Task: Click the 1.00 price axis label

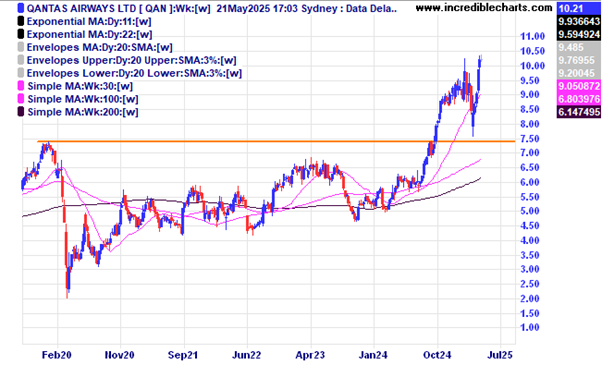Action: point(530,327)
